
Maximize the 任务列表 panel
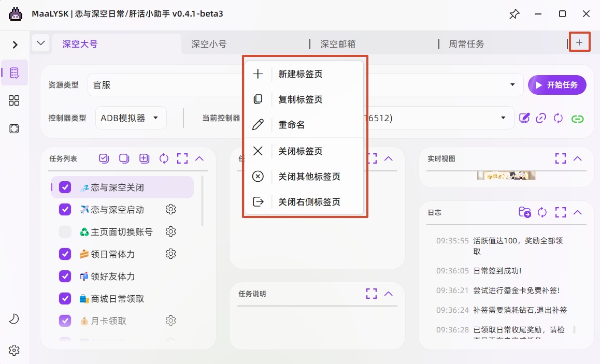pyautogui.click(x=182, y=158)
